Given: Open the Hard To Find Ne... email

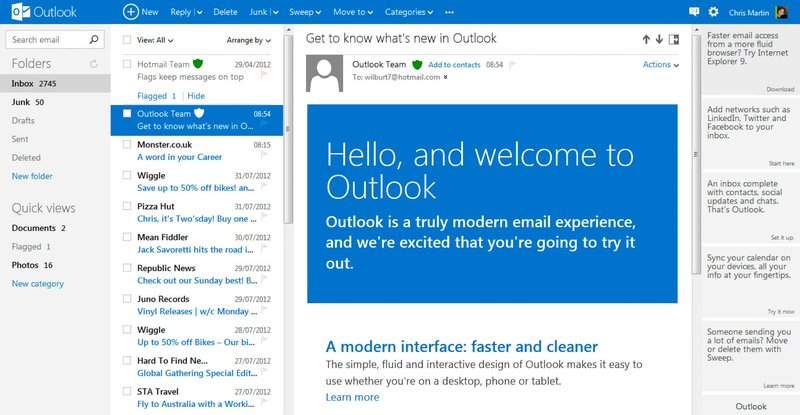Looking at the screenshot, I should point(197,367).
